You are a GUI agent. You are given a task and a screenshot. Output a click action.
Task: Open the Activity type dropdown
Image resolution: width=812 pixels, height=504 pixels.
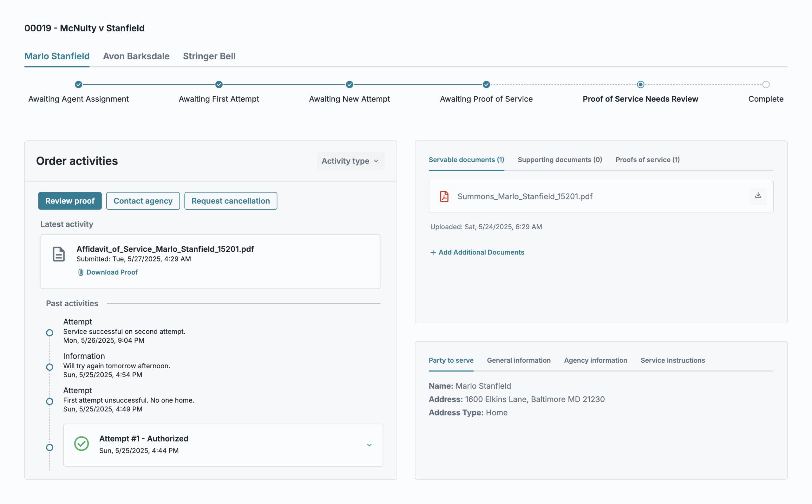click(350, 161)
